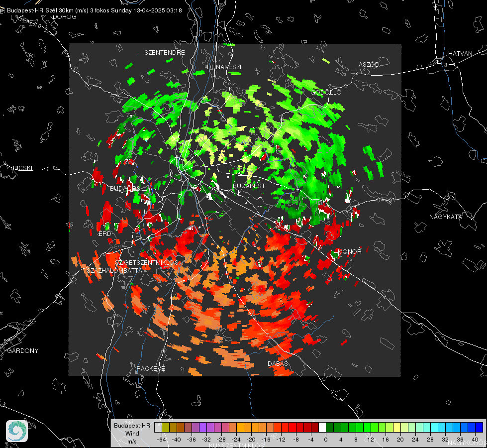Click the -16 value on the legend scale
487x448 pixels.
[266, 440]
